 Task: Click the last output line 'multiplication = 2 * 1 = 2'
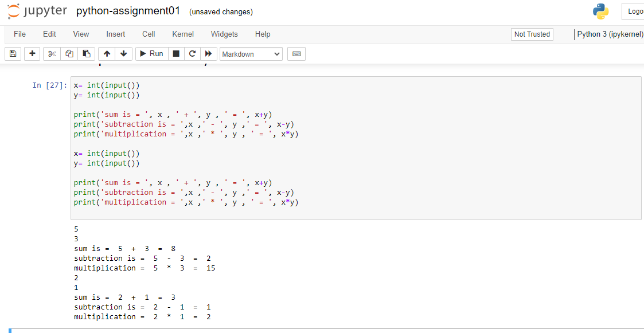[x=142, y=316]
